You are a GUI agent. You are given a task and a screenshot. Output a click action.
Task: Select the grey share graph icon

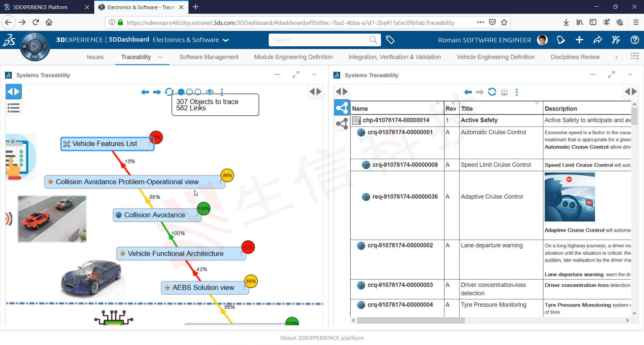(342, 124)
